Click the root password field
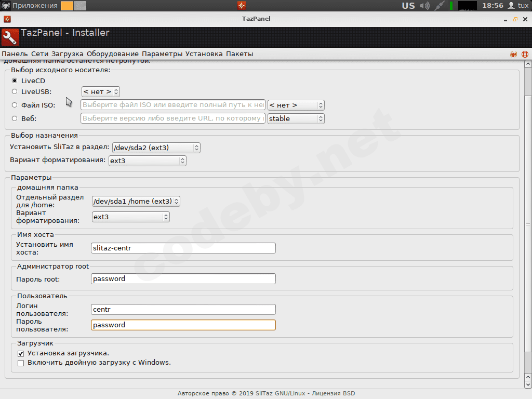Viewport: 532px width, 399px height. [183, 279]
